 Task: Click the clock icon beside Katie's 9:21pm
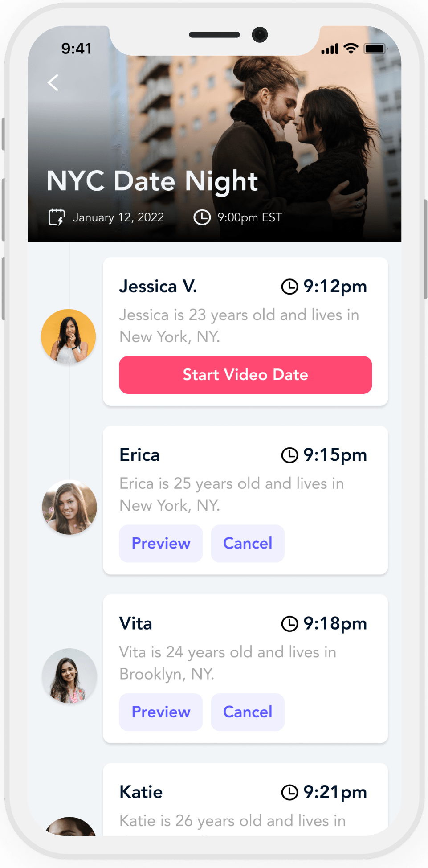coord(290,792)
